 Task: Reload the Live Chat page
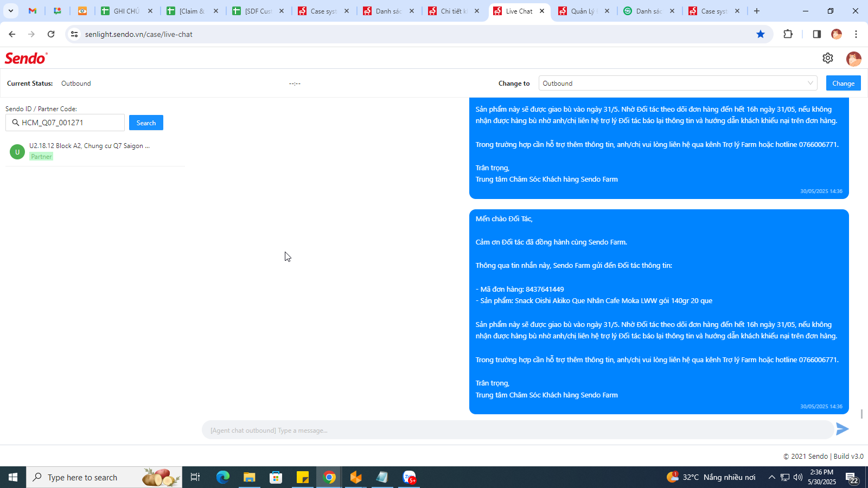[51, 34]
